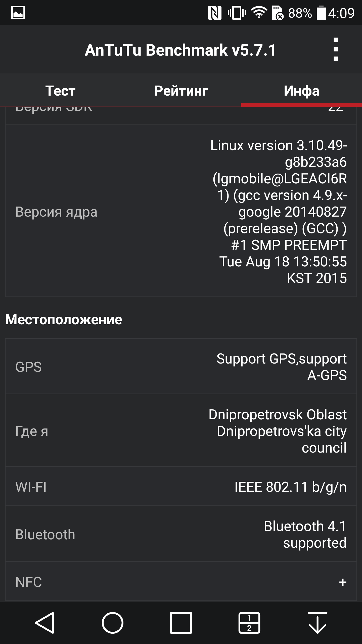Tap the AnTuTu Benchmark v5.7.1 title
The width and height of the screenshot is (362, 644).
coord(180,50)
